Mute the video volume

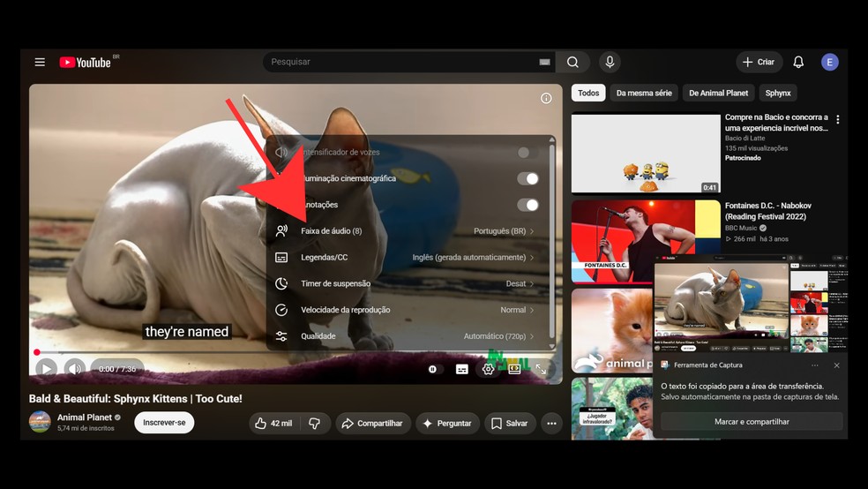pos(74,369)
